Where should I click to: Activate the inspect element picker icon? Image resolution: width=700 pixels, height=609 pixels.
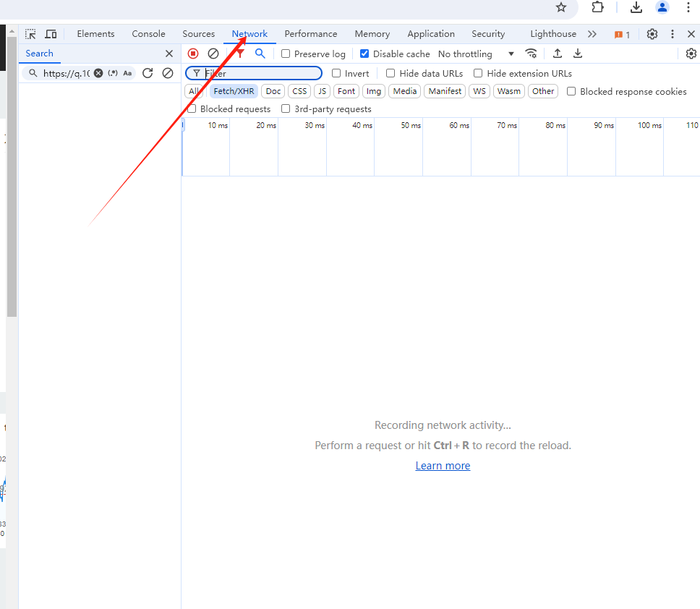click(x=30, y=34)
